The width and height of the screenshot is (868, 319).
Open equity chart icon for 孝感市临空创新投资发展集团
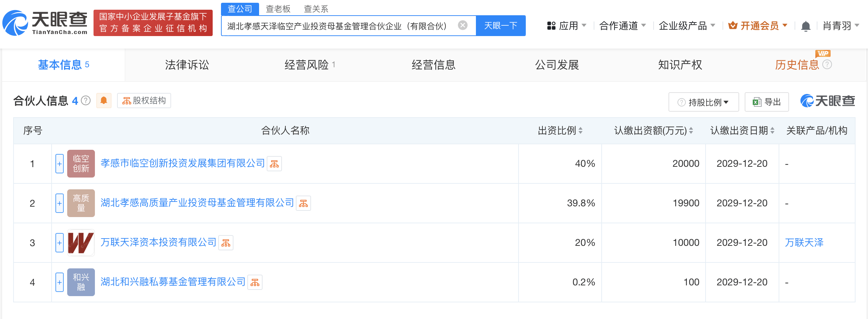coord(274,164)
